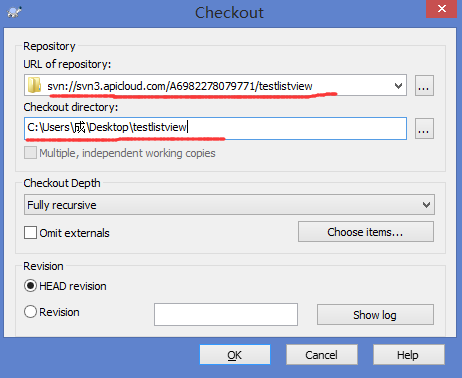462x378 pixels.
Task: Select the Revision radio button
Action: pyautogui.click(x=30, y=312)
